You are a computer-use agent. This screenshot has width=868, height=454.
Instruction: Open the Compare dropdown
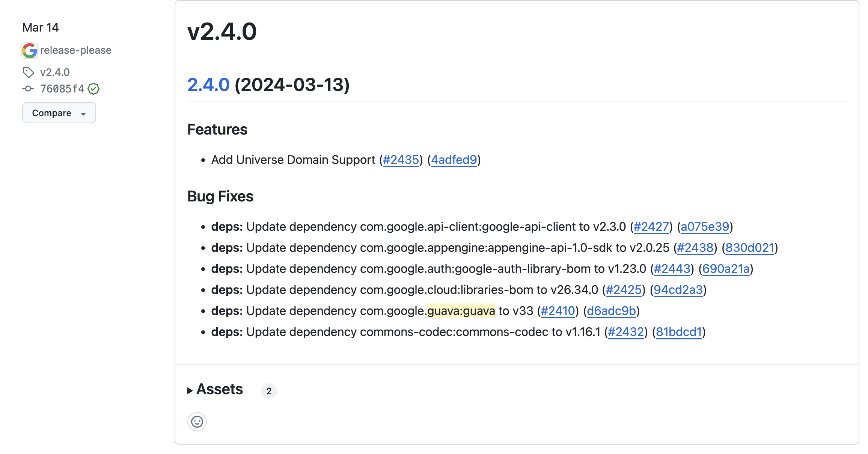[59, 113]
